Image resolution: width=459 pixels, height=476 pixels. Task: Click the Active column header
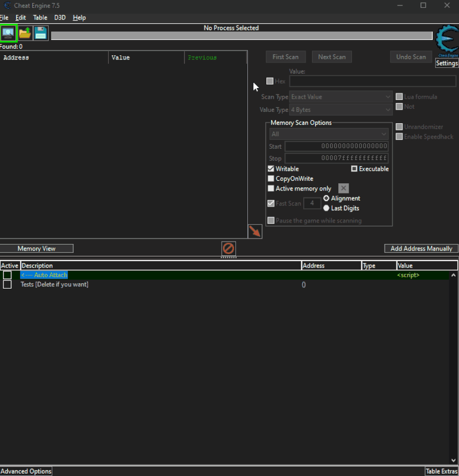coord(10,265)
